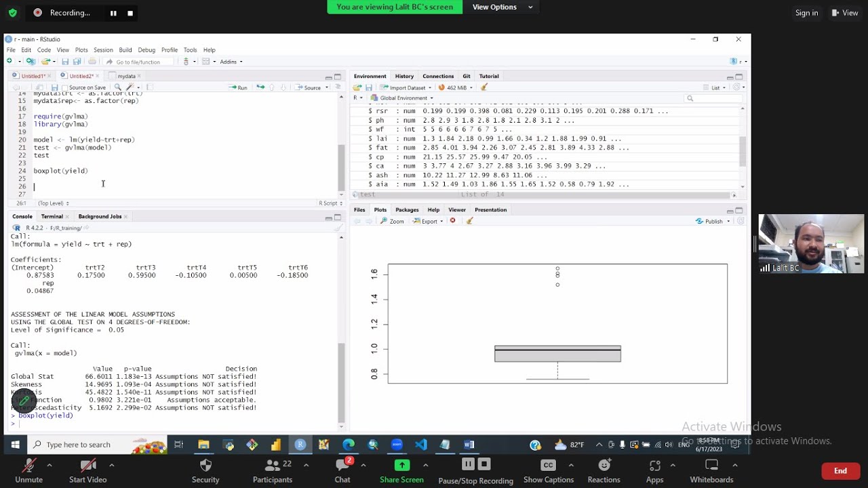Click Start Video in Zoom toolbar

87,471
